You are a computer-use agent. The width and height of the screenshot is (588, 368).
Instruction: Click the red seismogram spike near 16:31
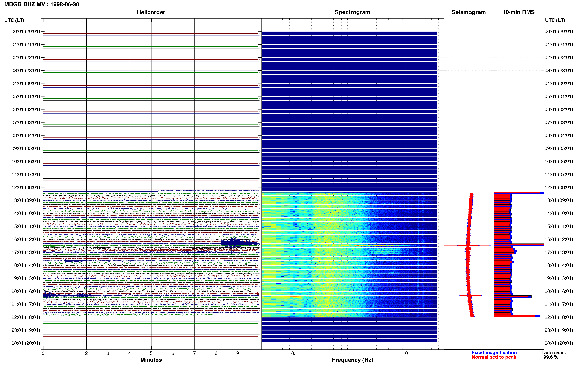468,245
